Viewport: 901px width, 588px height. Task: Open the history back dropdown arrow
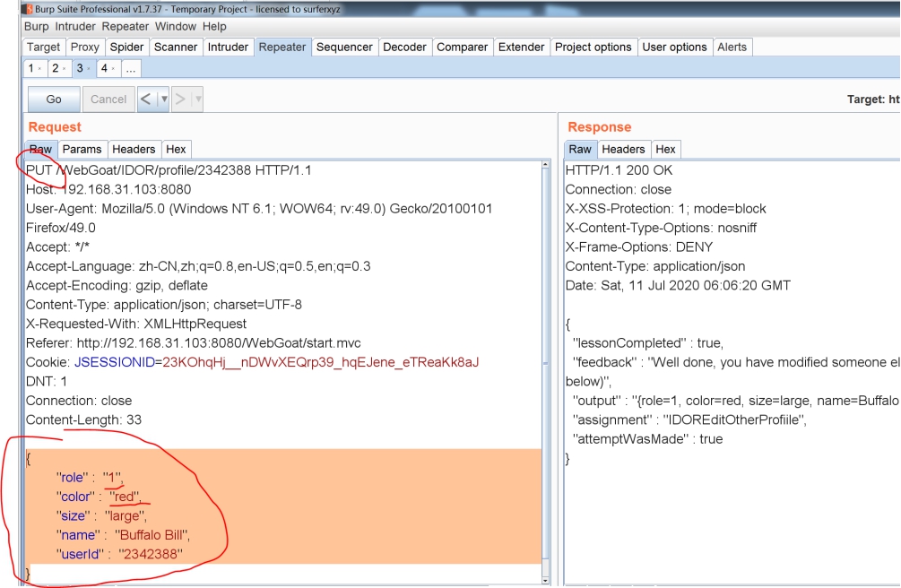pos(164,99)
